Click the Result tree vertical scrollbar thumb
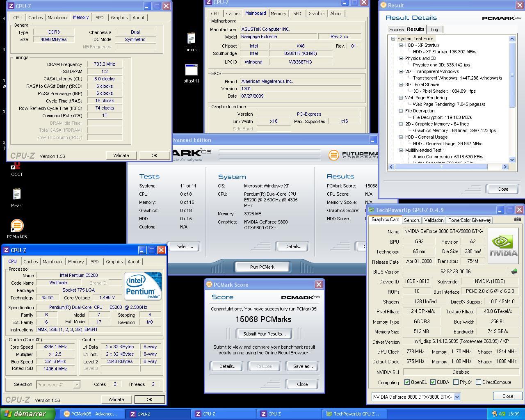The height and width of the screenshot is (420, 525). (x=512, y=75)
